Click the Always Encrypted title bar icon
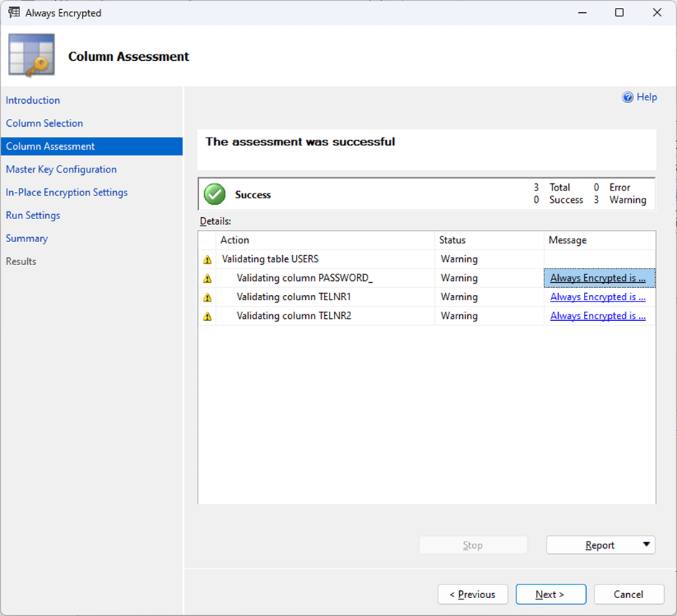 coord(14,13)
